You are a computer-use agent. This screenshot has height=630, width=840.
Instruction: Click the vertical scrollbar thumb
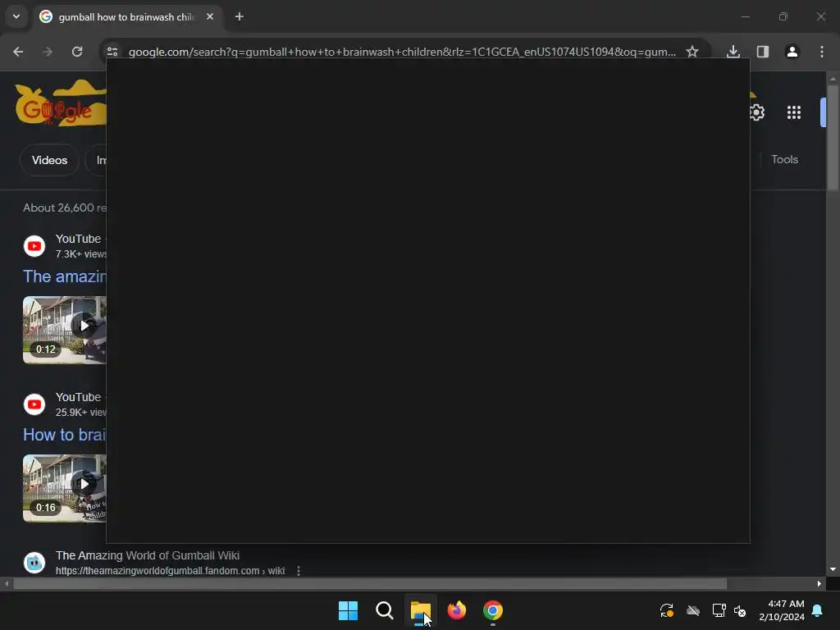(x=833, y=138)
